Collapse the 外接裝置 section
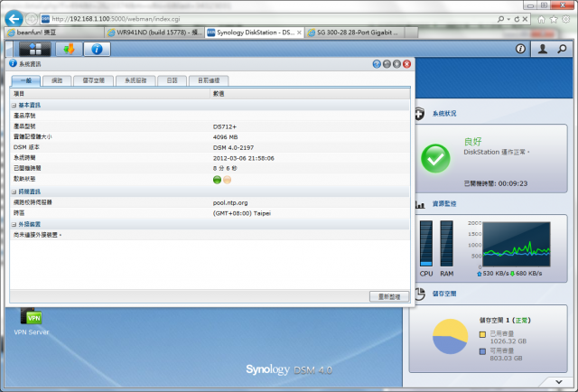This screenshot has width=578, height=392. point(14,225)
